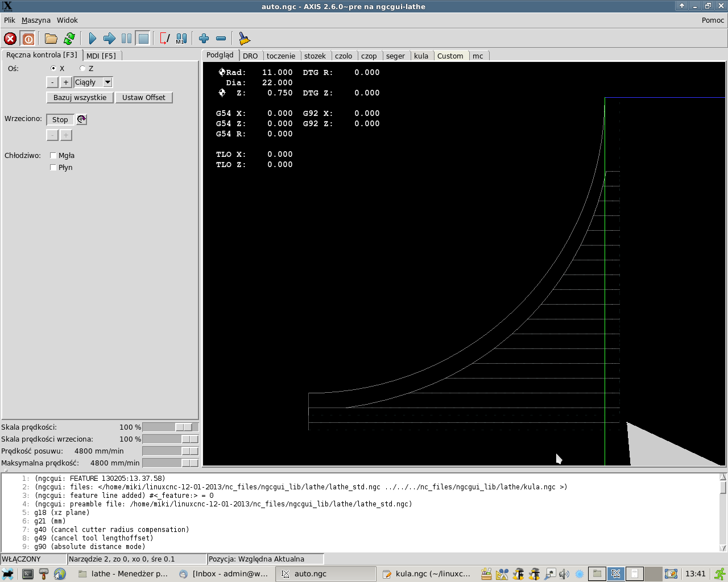Stop program execution square icon
Screen dimensions: 728x582
coord(143,39)
